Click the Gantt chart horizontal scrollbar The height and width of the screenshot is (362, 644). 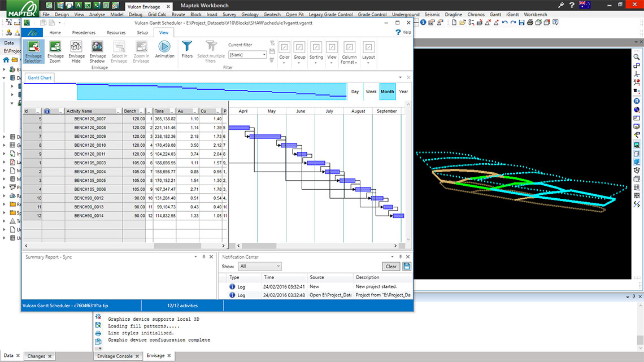coord(259,246)
